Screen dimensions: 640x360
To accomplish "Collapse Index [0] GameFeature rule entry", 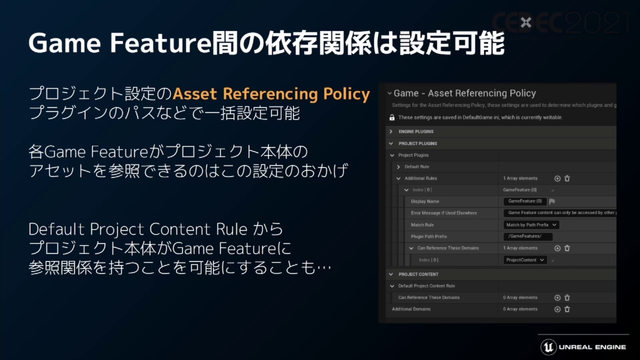I will coord(406,190).
